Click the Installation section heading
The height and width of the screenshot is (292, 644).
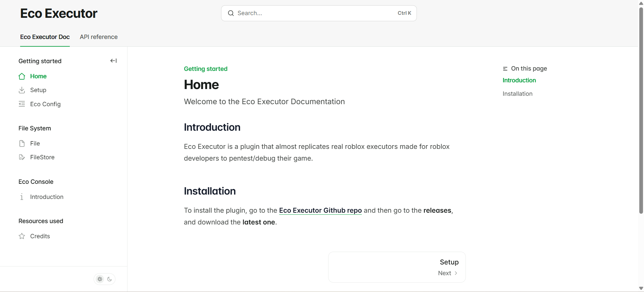210,191
